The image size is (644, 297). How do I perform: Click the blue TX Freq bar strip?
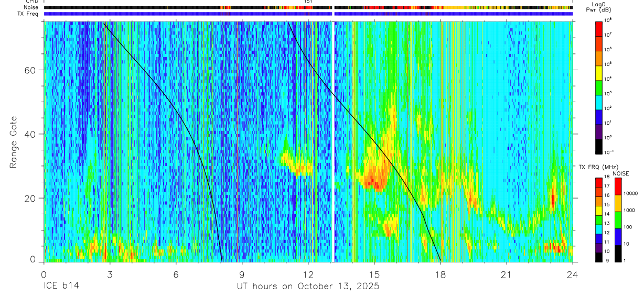pos(308,14)
